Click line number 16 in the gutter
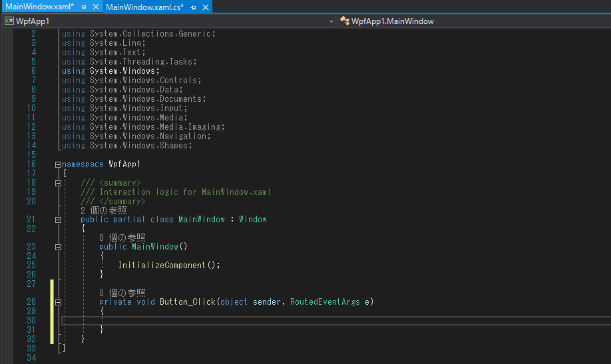 [x=31, y=164]
